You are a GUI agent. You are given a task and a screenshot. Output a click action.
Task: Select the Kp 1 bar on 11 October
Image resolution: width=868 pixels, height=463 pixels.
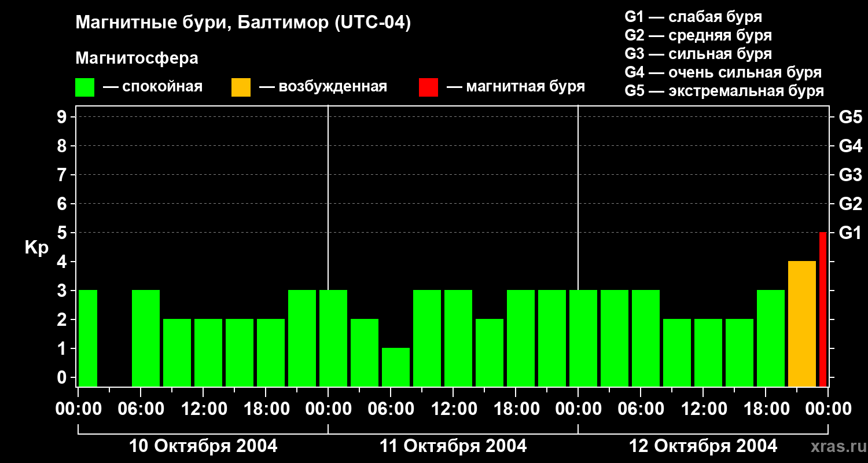pyautogui.click(x=396, y=367)
